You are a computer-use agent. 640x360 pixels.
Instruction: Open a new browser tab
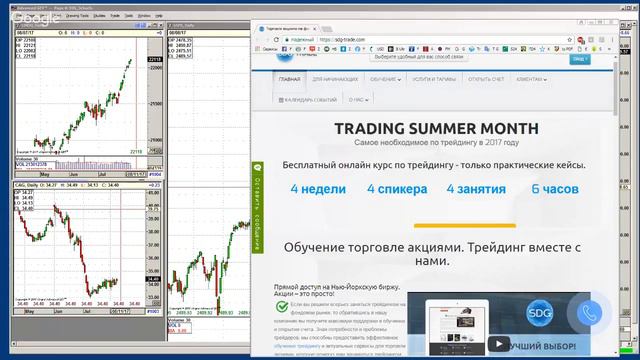tap(327, 29)
